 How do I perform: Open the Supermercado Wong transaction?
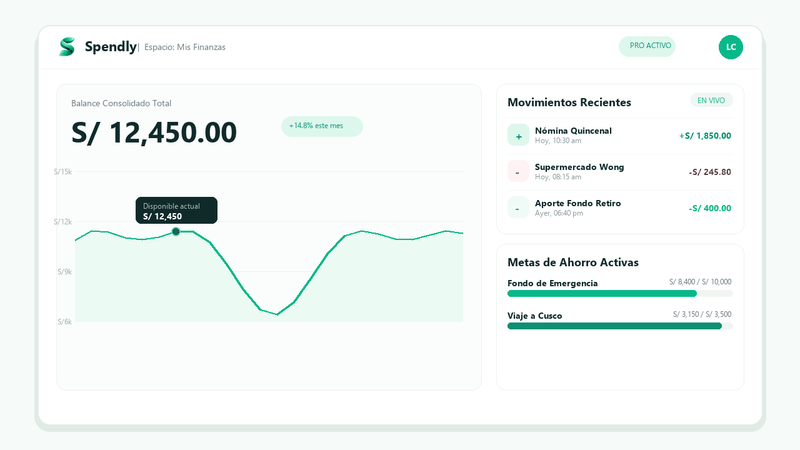(620, 172)
